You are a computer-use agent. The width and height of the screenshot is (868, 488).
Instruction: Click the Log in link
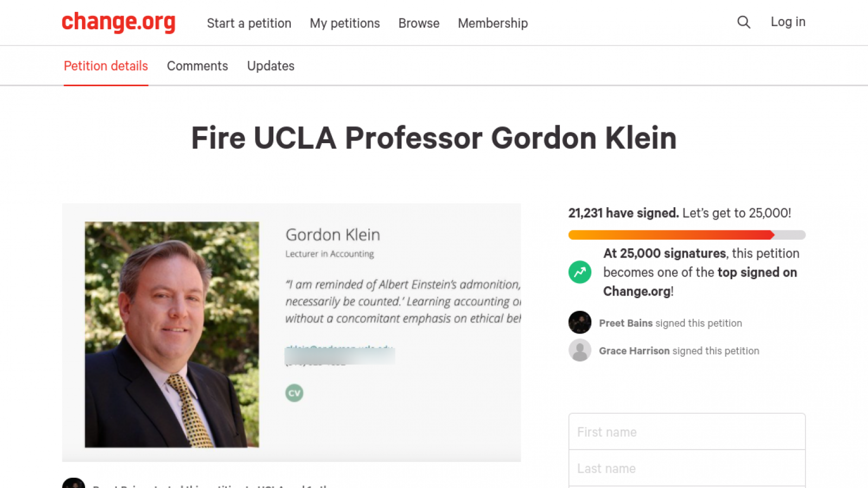point(788,22)
